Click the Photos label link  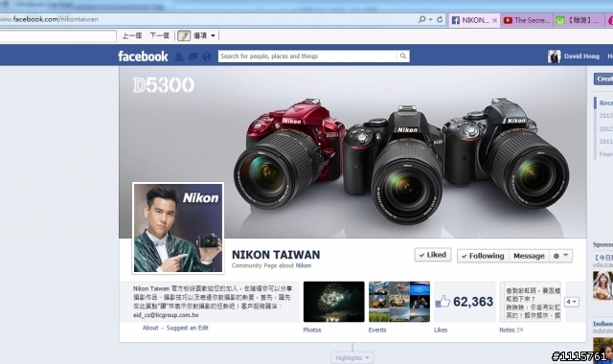(x=312, y=330)
